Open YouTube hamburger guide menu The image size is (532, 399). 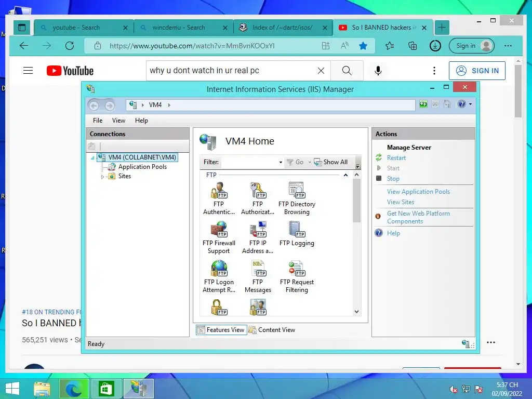pyautogui.click(x=28, y=71)
